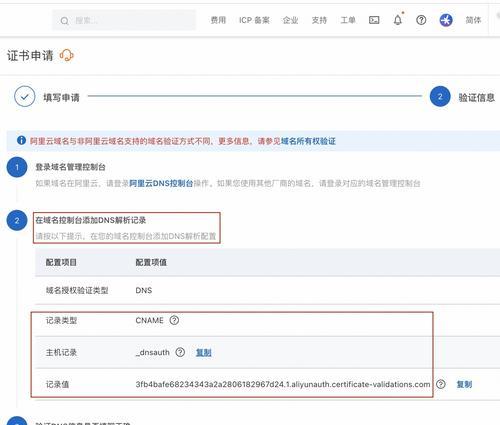Open the ICP 备案 menu
The image size is (500, 425).
coord(254,20)
